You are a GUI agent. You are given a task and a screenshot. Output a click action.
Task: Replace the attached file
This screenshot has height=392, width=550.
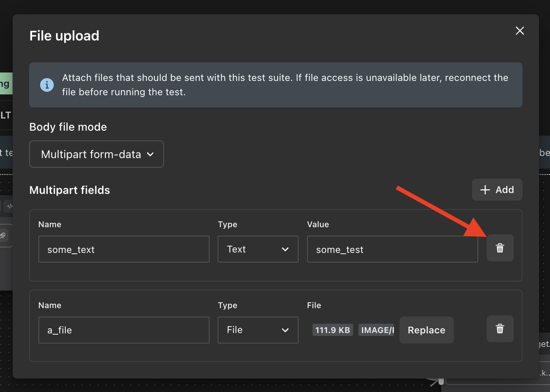pos(426,330)
